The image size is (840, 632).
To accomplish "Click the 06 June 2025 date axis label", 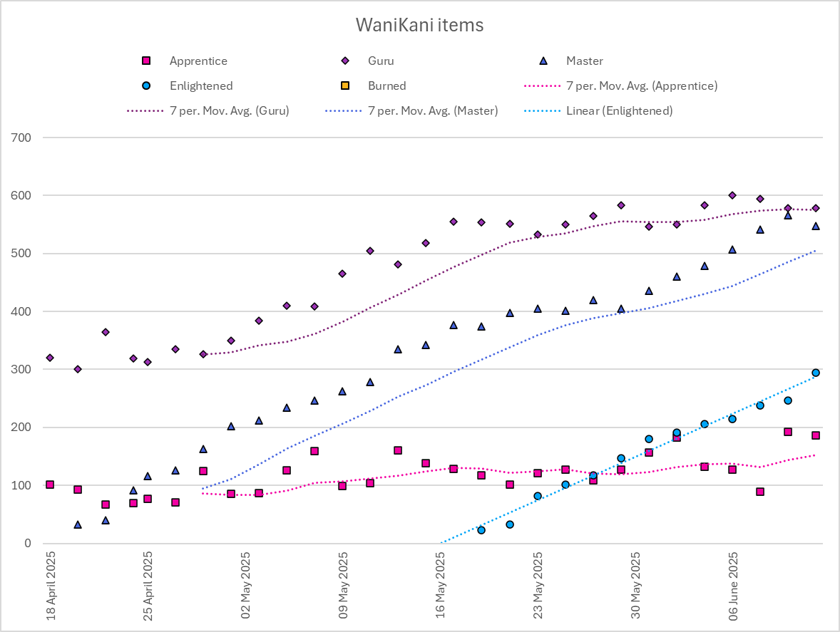I will [733, 586].
